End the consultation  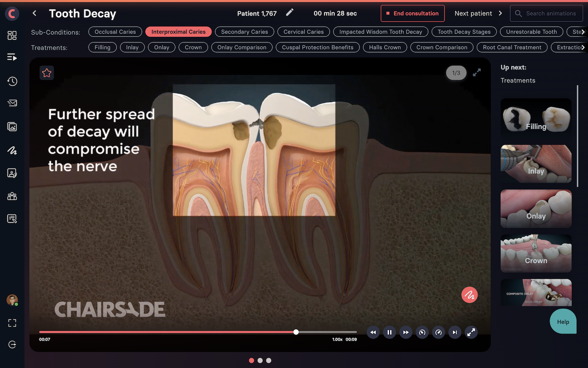point(412,13)
